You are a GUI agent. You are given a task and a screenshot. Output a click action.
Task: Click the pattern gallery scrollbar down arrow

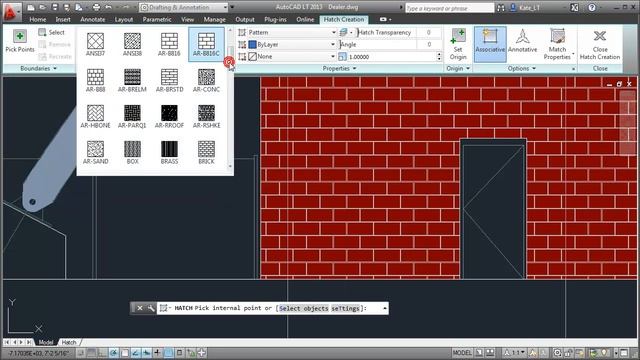pos(230,166)
